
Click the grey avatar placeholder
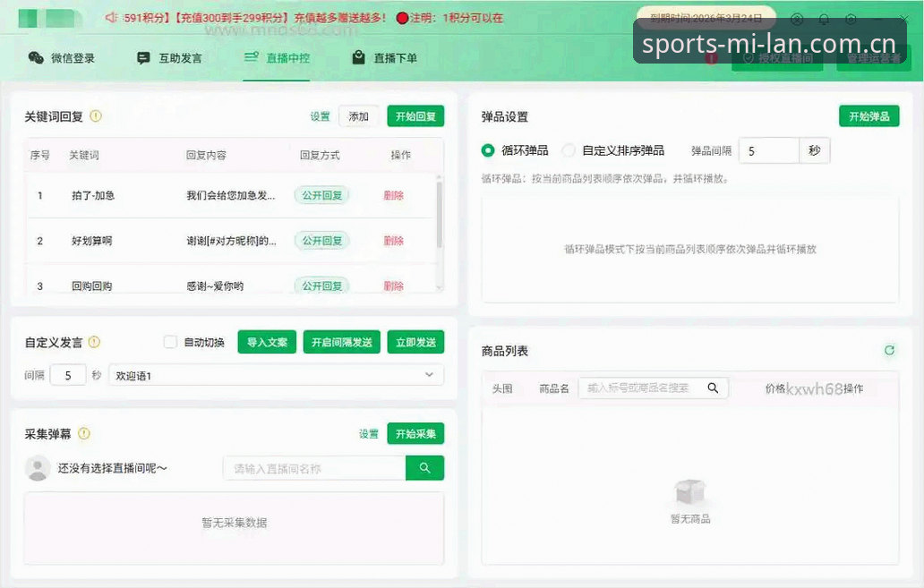38,468
